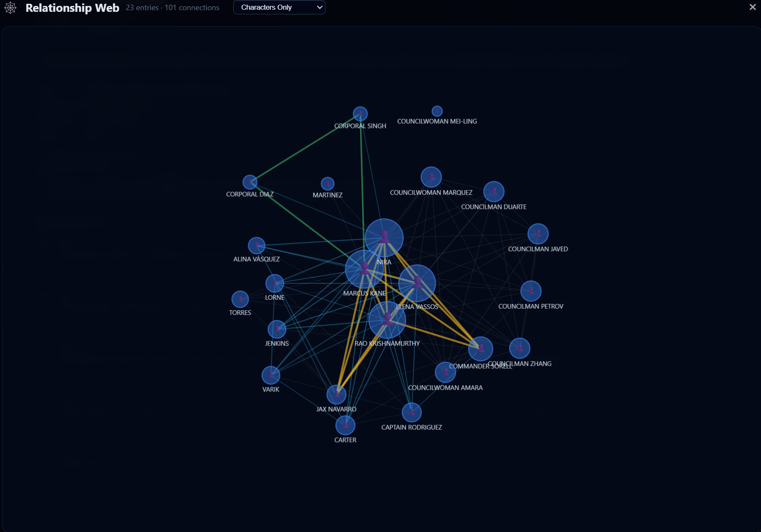761x532 pixels.
Task: Click the MARTINEZ character node
Action: point(327,183)
